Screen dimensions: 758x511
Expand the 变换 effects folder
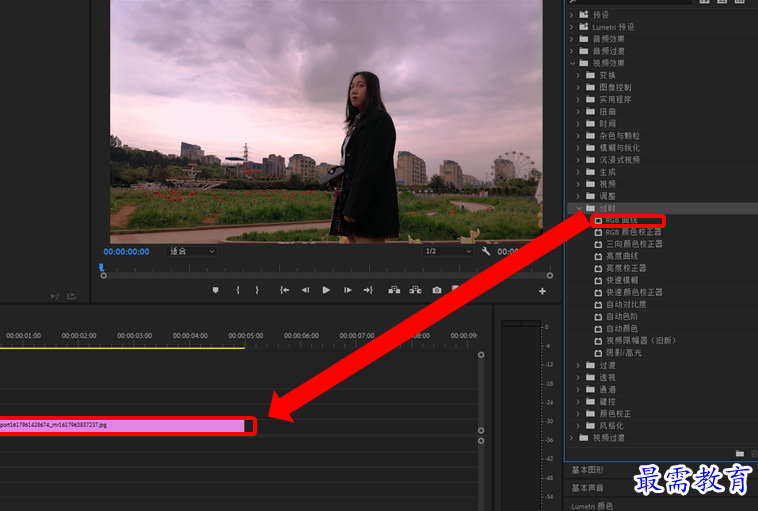[579, 75]
